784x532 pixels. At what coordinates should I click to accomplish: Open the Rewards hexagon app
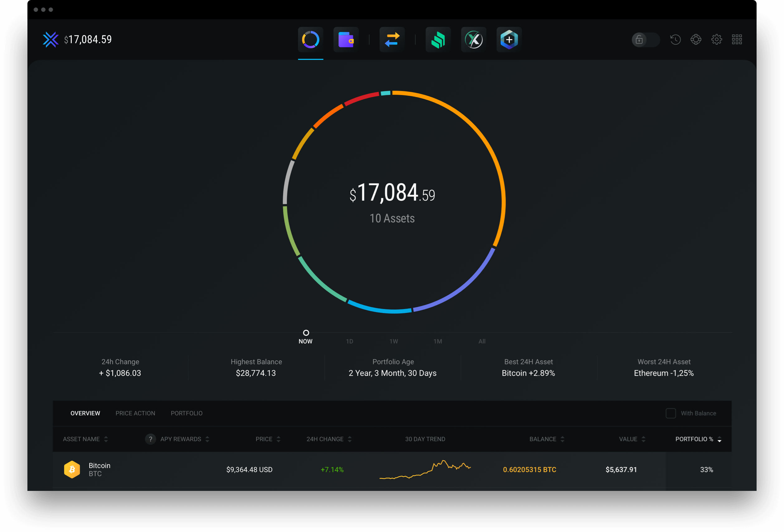(x=509, y=39)
